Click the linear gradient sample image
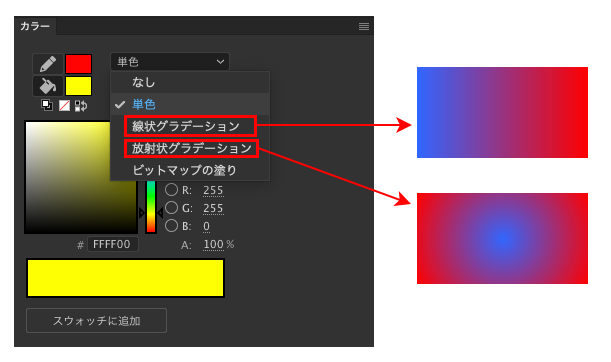Screen dimensions: 611x362 tap(502, 112)
